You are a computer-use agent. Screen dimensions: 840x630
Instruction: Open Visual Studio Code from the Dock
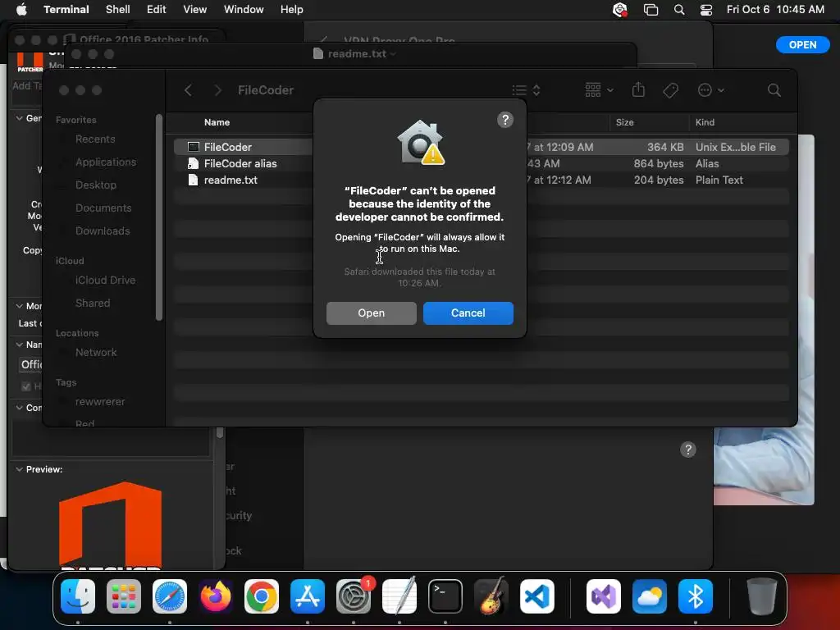[x=537, y=596]
